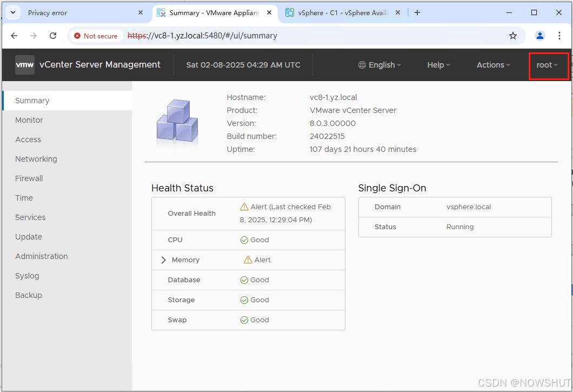Click the globe icon next to English
The width and height of the screenshot is (573, 392).
point(362,65)
